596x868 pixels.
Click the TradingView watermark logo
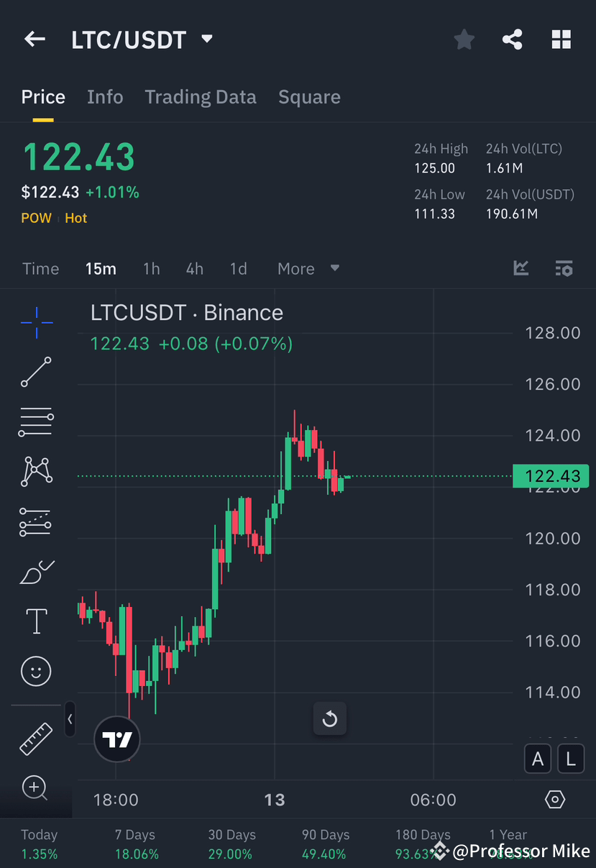[x=116, y=739]
